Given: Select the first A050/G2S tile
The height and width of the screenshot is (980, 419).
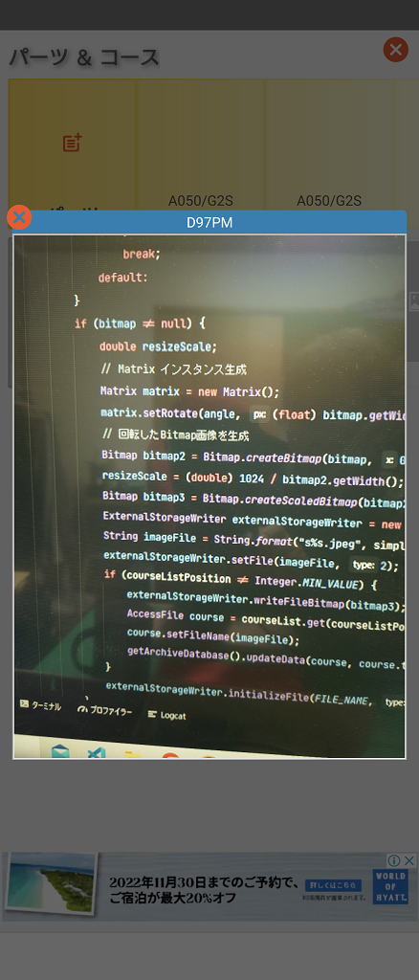Looking at the screenshot, I should pyautogui.click(x=200, y=145).
